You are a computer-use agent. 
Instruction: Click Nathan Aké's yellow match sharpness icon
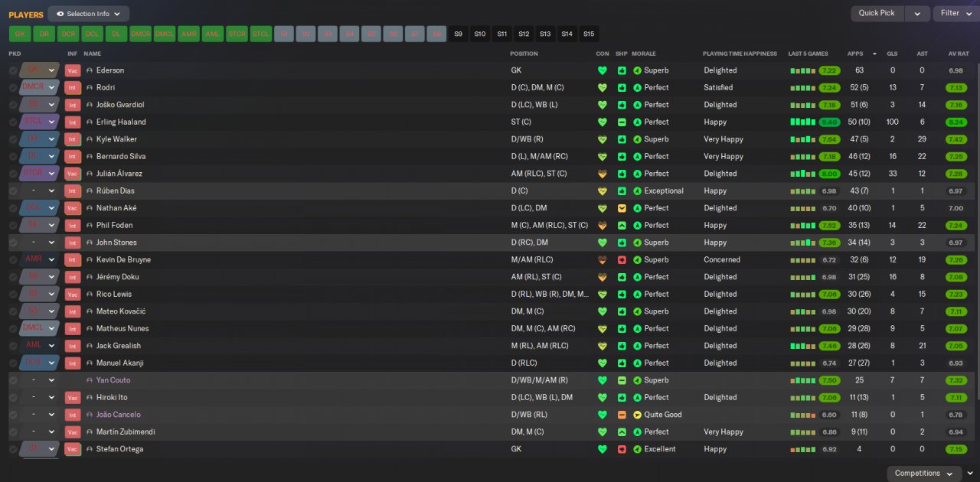(622, 208)
